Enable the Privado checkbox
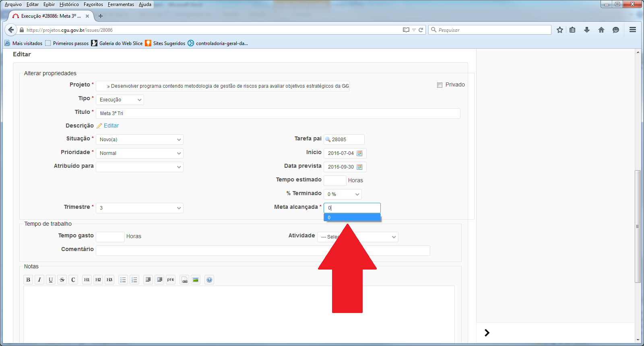The height and width of the screenshot is (346, 644). [x=440, y=85]
